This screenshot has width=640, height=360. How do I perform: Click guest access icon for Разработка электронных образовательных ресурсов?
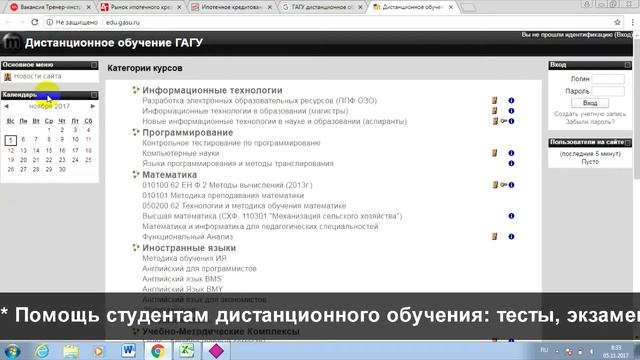point(495,100)
